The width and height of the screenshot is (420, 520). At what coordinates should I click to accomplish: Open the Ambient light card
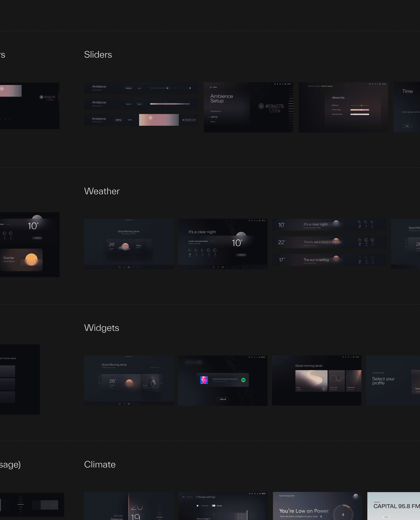[x=354, y=381]
